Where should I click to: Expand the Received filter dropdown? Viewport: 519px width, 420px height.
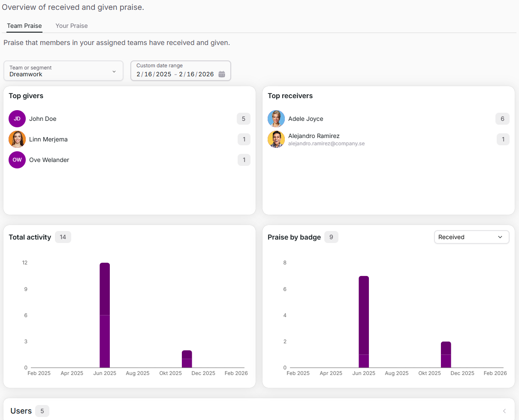click(x=471, y=237)
